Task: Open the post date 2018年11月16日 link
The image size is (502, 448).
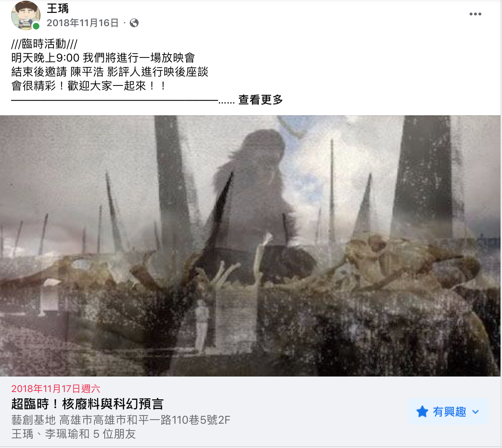Action: point(83,23)
